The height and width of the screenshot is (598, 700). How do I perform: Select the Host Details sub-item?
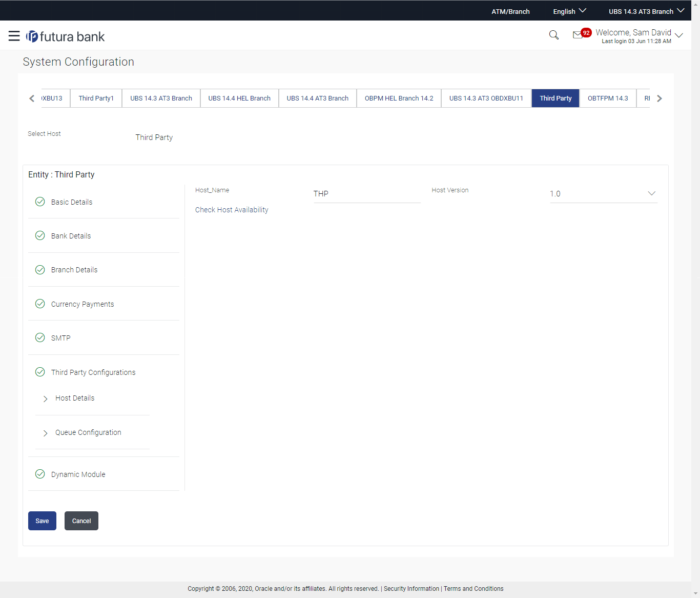[x=75, y=398]
